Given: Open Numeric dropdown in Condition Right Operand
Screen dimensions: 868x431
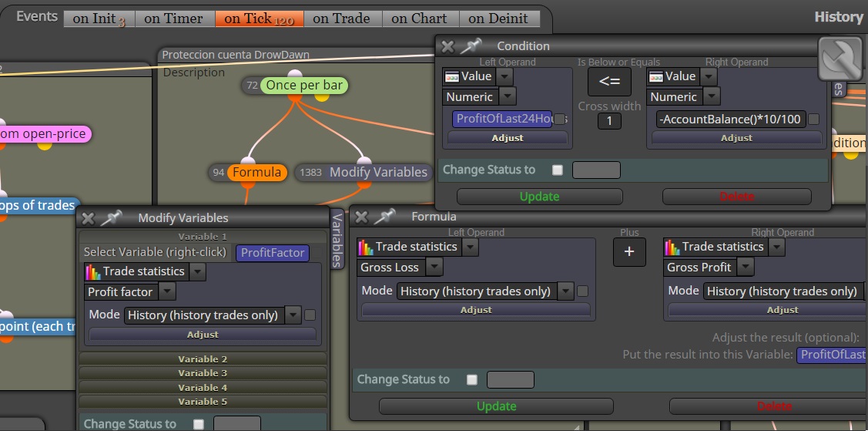Looking at the screenshot, I should point(712,96).
